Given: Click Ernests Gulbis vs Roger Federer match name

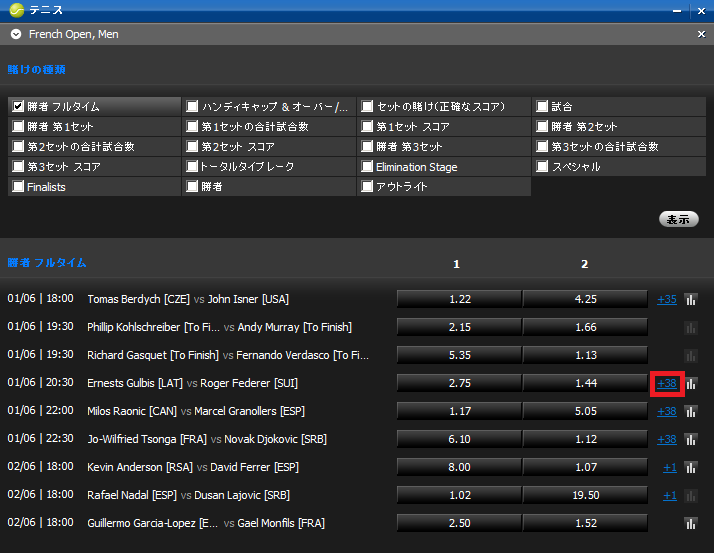Looking at the screenshot, I should pyautogui.click(x=193, y=384).
